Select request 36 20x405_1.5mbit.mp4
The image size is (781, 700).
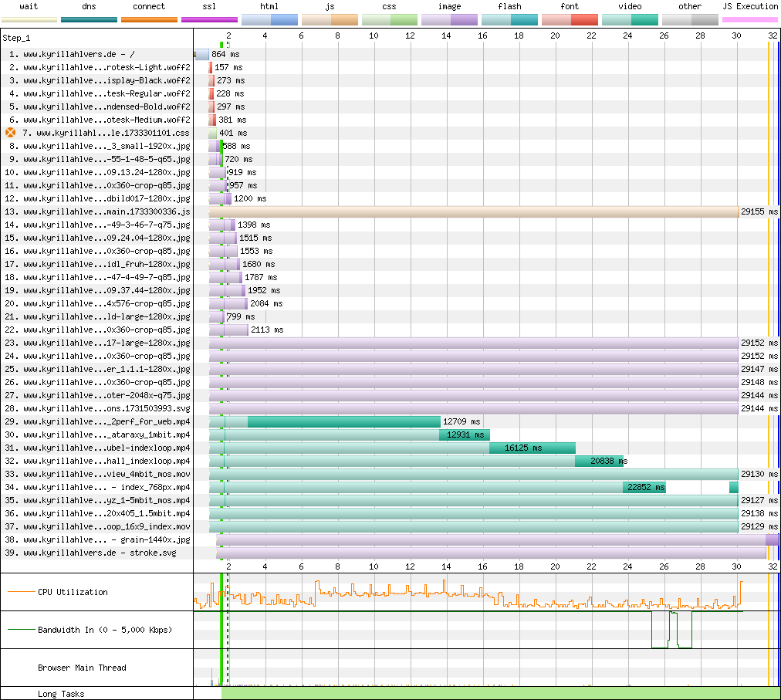click(98, 513)
